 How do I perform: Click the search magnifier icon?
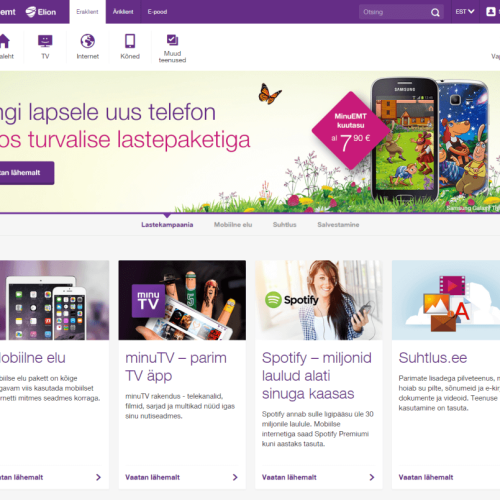point(435,12)
